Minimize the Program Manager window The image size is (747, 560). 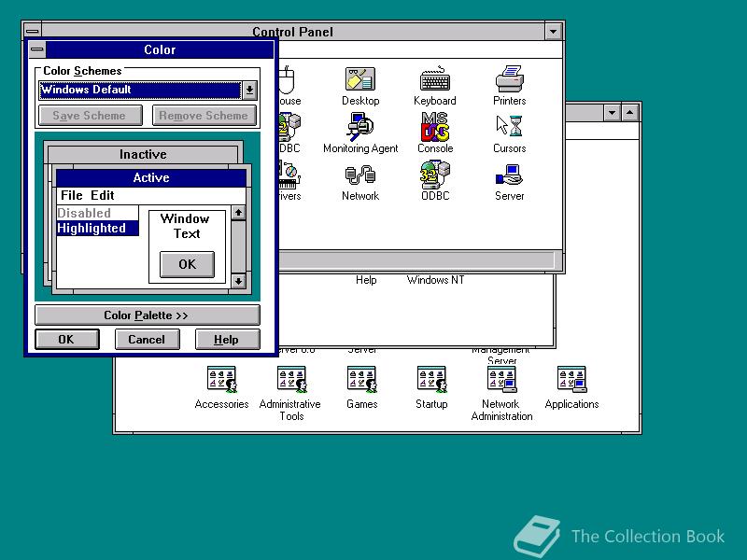[x=612, y=113]
